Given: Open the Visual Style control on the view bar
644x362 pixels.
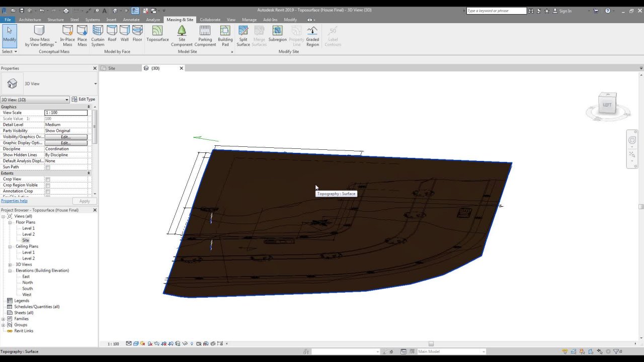Looking at the screenshot, I should coord(135,343).
